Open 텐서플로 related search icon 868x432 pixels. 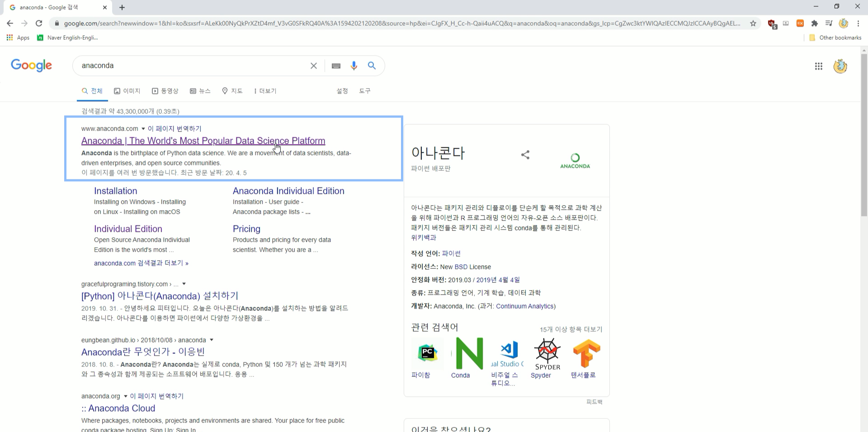[x=587, y=353]
